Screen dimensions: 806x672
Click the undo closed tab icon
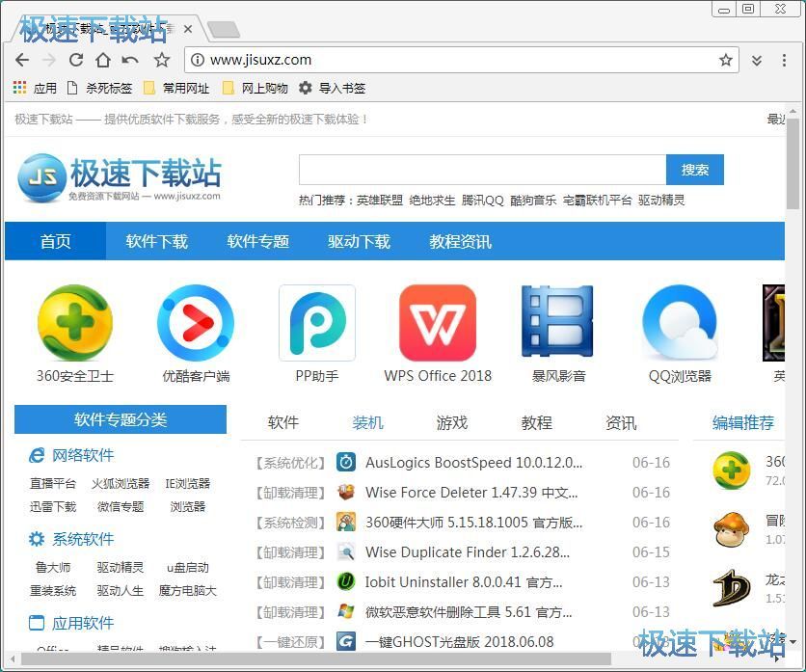point(130,60)
